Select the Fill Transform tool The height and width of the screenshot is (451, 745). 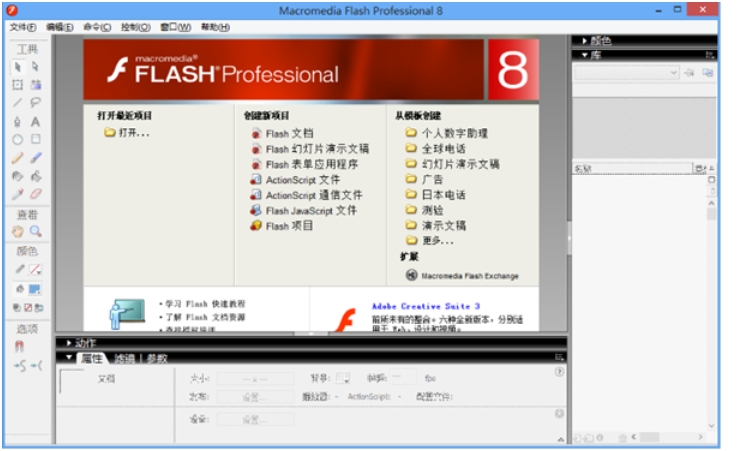pyautogui.click(x=36, y=85)
